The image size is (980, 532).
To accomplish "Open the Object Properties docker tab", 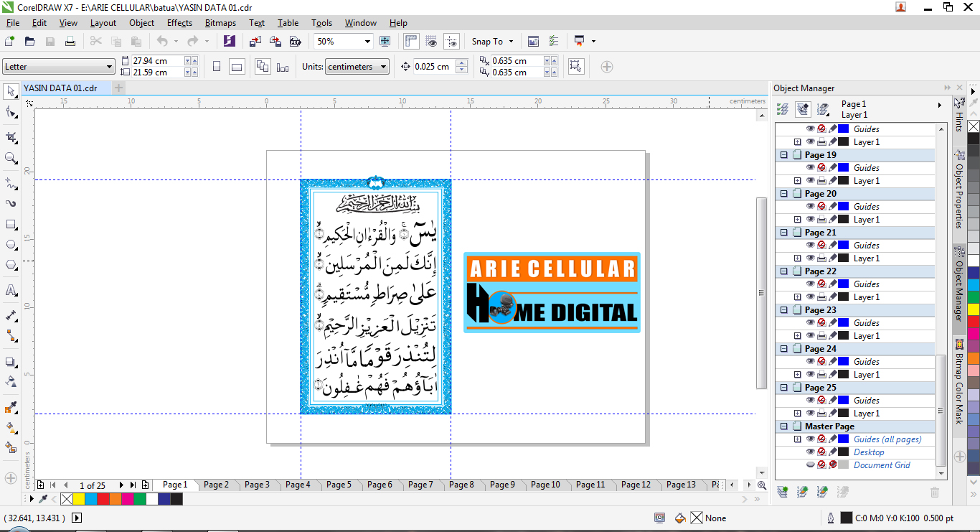I will pyautogui.click(x=958, y=190).
